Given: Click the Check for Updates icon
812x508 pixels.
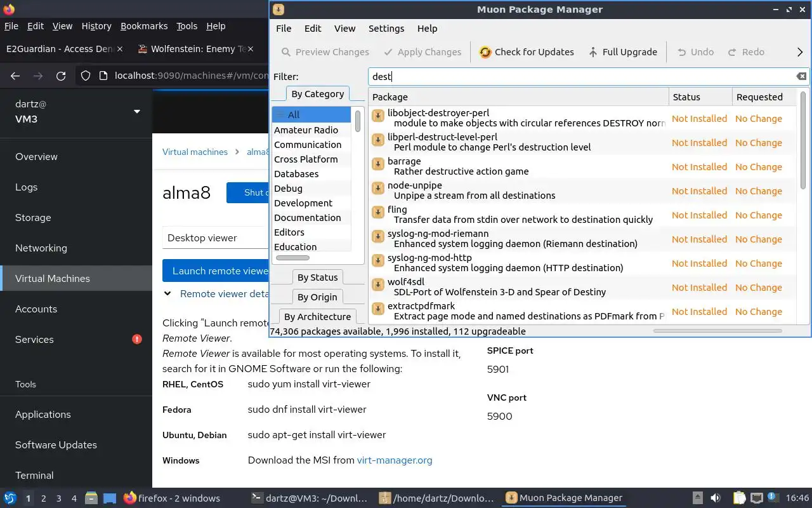Looking at the screenshot, I should pos(485,52).
